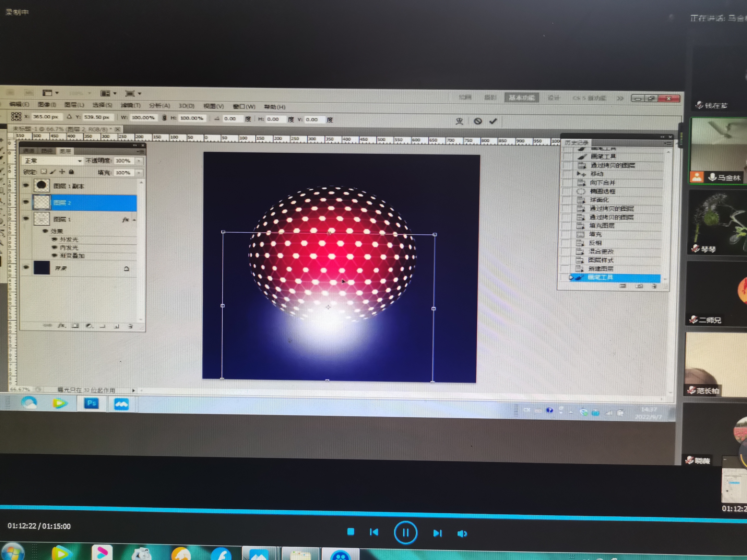Expand more workspaces with the >> arrow
747x560 pixels.
pos(620,98)
